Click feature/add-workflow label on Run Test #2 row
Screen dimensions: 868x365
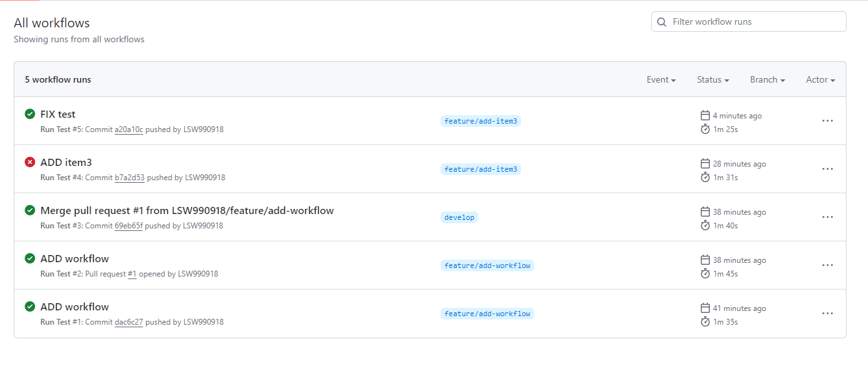[x=487, y=265]
